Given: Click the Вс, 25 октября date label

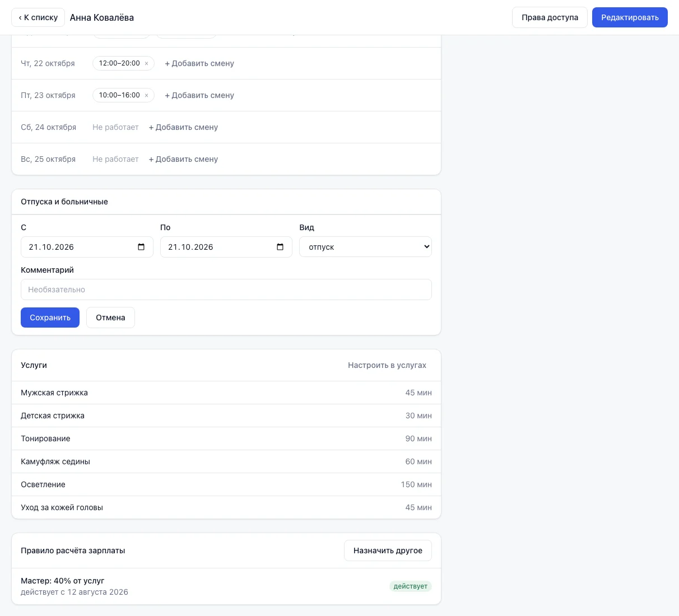Looking at the screenshot, I should 48,159.
